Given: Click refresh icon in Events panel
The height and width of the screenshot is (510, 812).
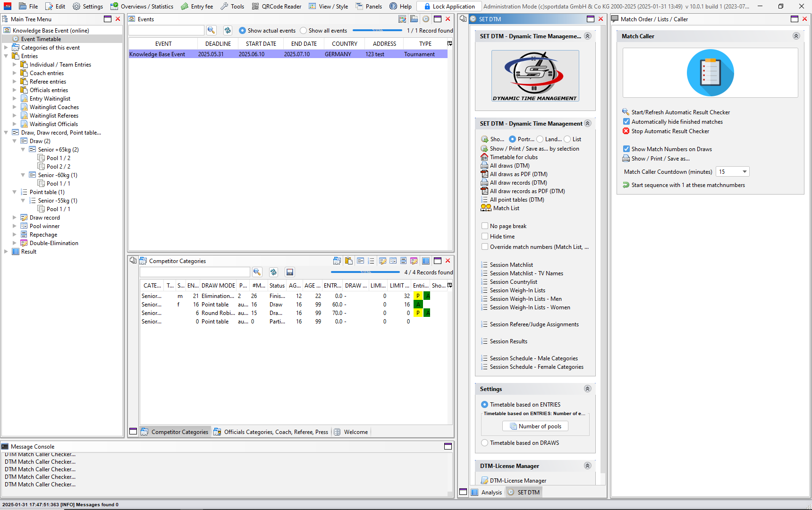Looking at the screenshot, I should pos(228,30).
